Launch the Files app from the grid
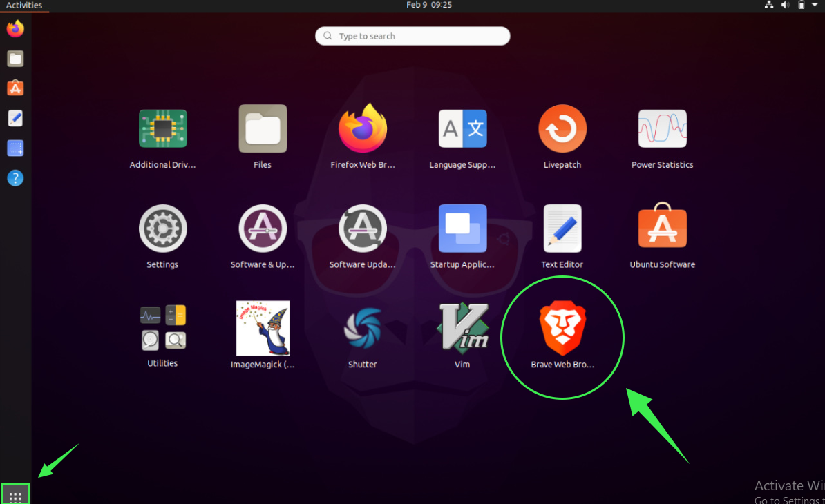Screen dimensions: 825x504 [x=263, y=128]
